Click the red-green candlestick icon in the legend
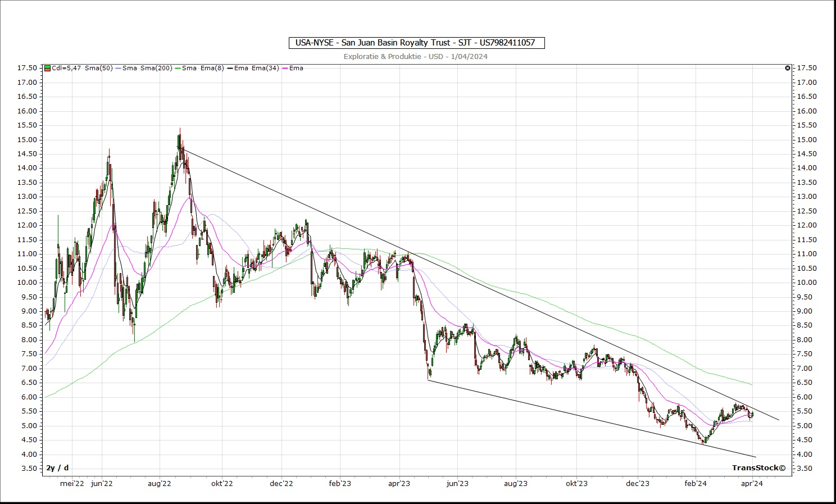 pyautogui.click(x=48, y=68)
